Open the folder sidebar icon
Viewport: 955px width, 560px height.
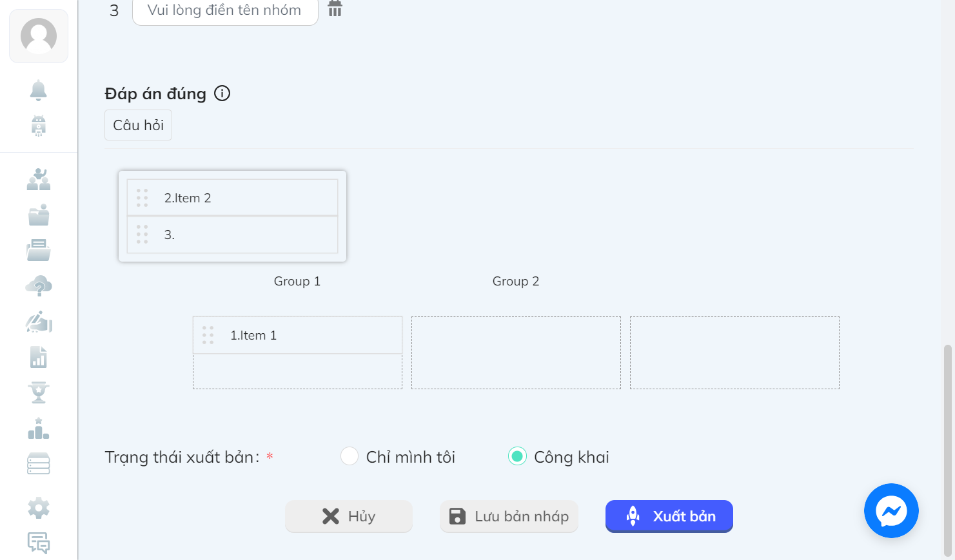[39, 215]
